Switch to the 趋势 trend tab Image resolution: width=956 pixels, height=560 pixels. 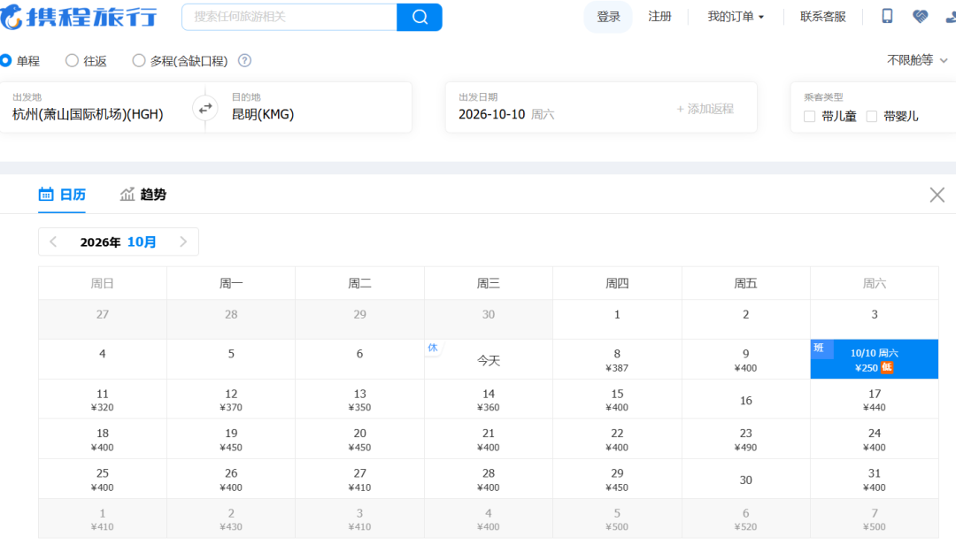tap(143, 195)
